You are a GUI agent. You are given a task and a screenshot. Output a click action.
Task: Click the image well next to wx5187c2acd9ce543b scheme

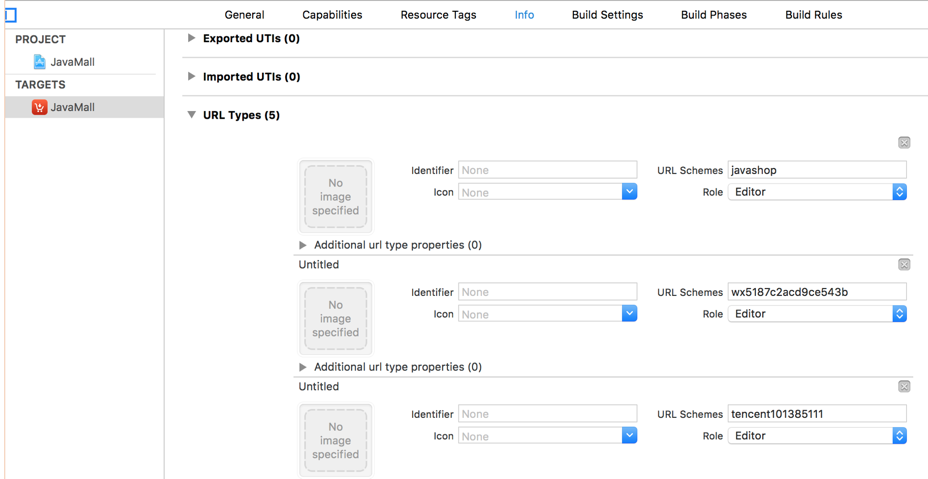(336, 319)
